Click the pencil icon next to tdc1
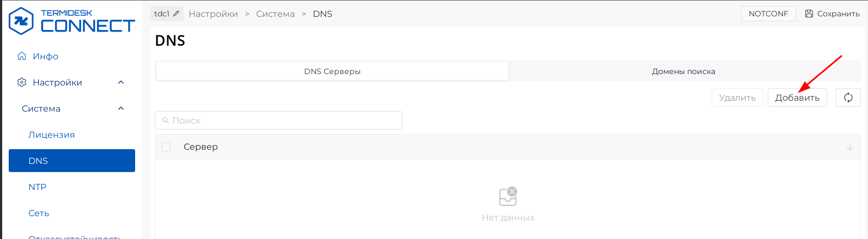This screenshot has width=868, height=239. [176, 14]
